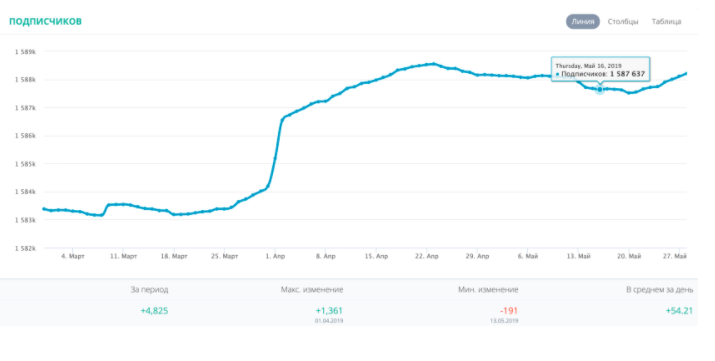Click the 1. Апр x-axis label
The image size is (715, 361).
point(275,256)
